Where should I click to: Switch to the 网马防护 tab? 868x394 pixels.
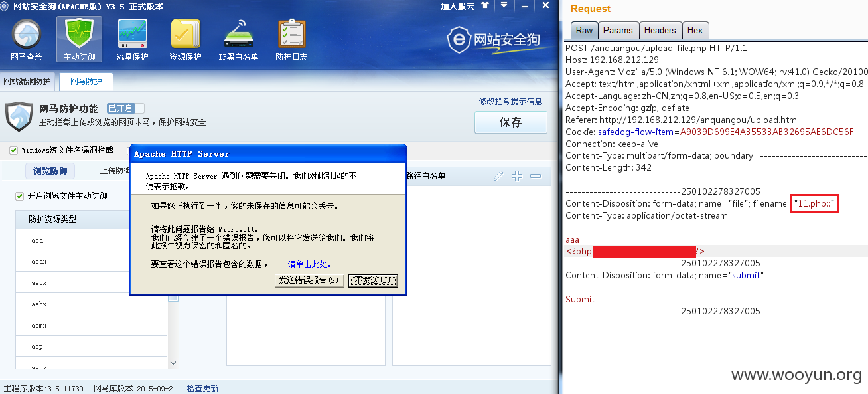pos(86,82)
